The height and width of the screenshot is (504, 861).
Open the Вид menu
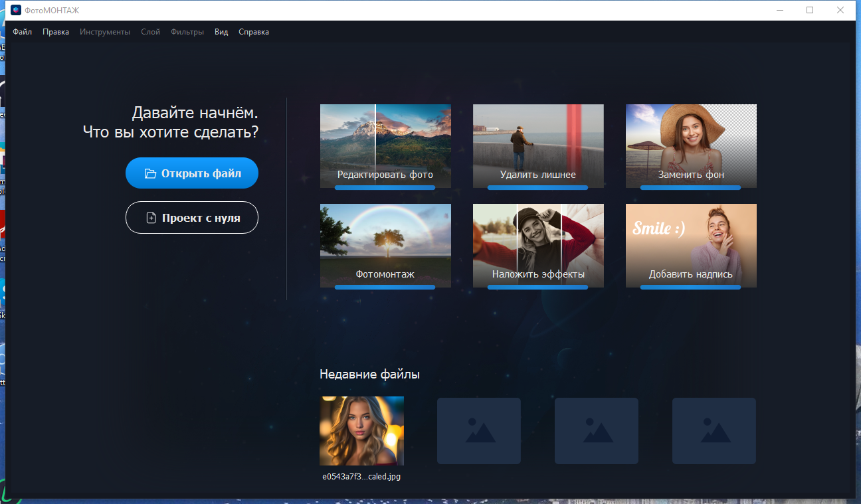[x=221, y=32]
